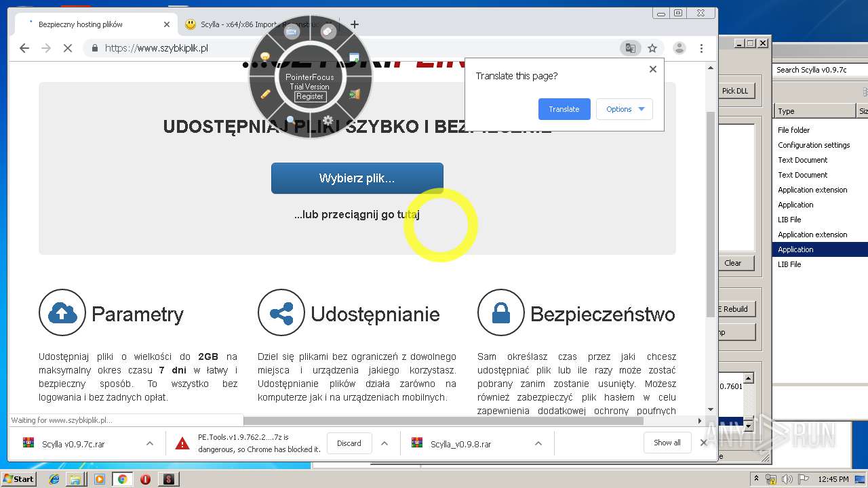Click the translate icon in address bar
868x488 pixels.
click(x=631, y=48)
